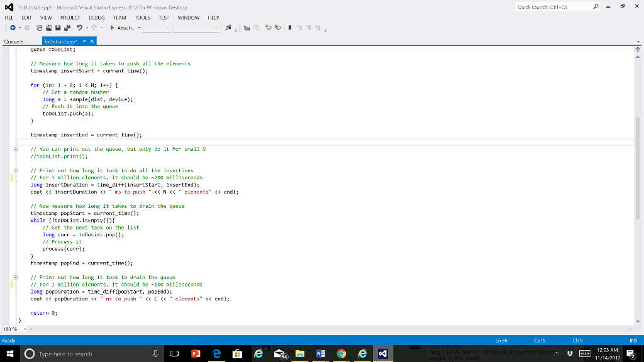
Task: Click the Save All icon
Action: 67,27
